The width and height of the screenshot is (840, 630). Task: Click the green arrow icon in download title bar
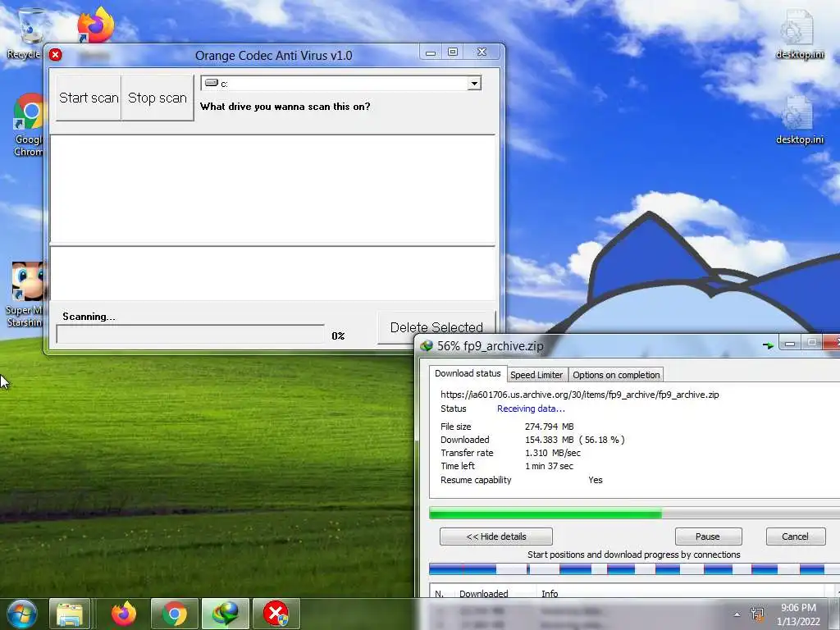coord(768,345)
